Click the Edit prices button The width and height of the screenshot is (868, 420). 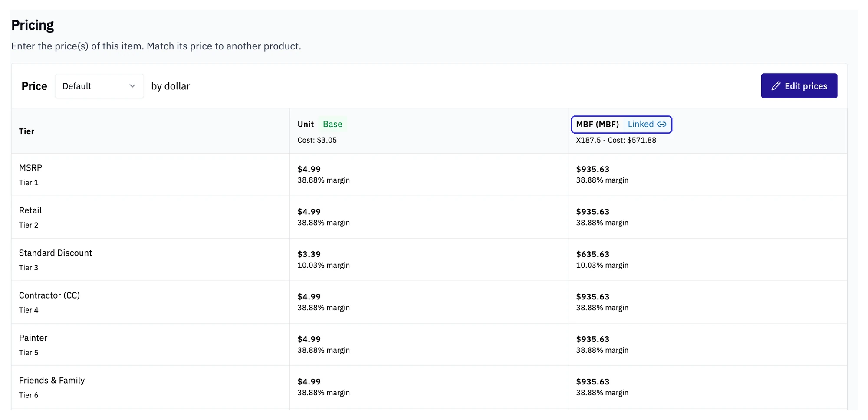tap(799, 86)
